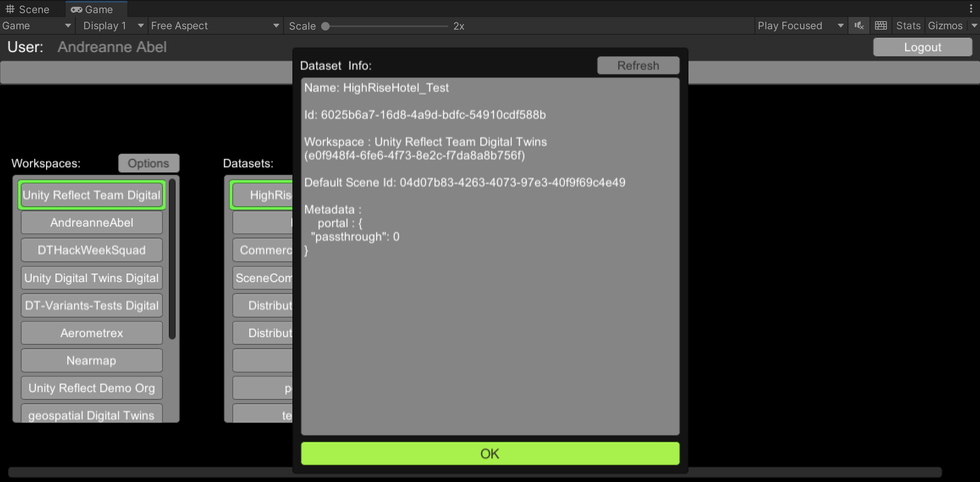Confirm dataset info with the OK button
This screenshot has width=980, height=482.
[490, 453]
